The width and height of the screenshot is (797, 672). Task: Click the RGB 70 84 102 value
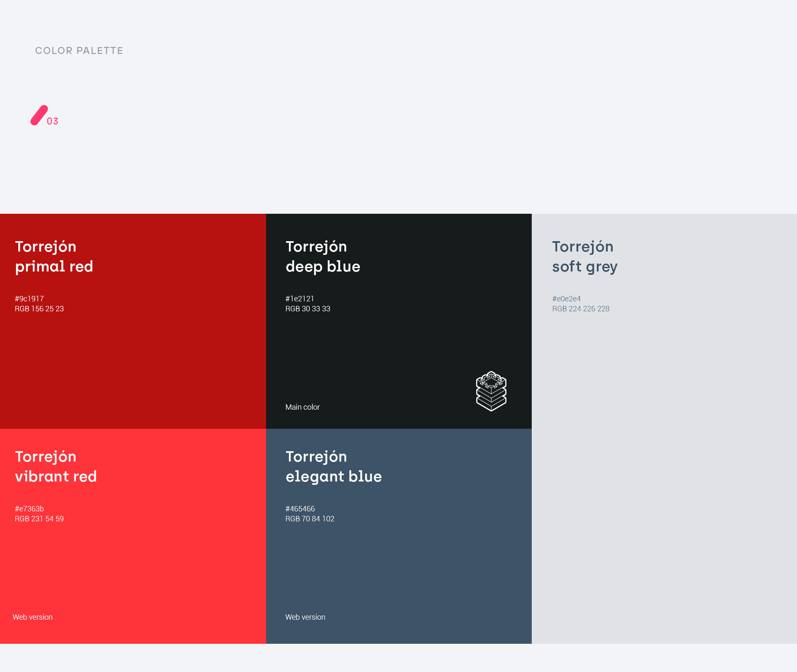point(310,519)
